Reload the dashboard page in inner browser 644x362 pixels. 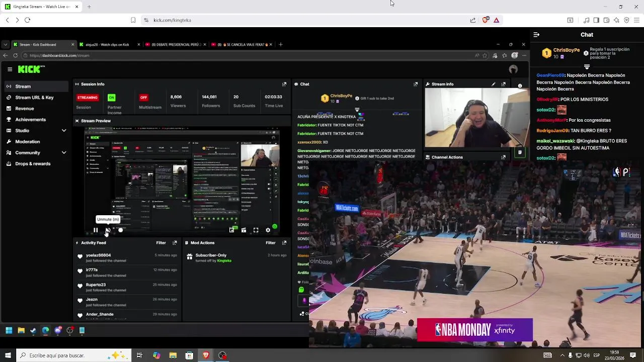click(15, 55)
